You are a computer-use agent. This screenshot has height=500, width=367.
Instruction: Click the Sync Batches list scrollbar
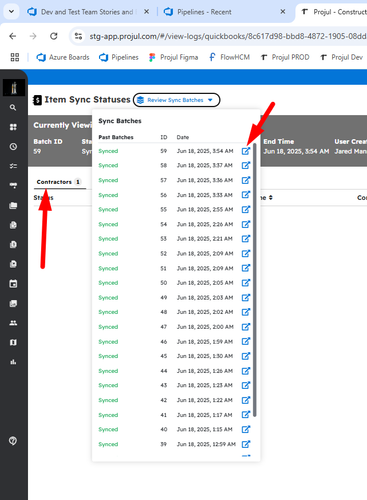pyautogui.click(x=255, y=280)
